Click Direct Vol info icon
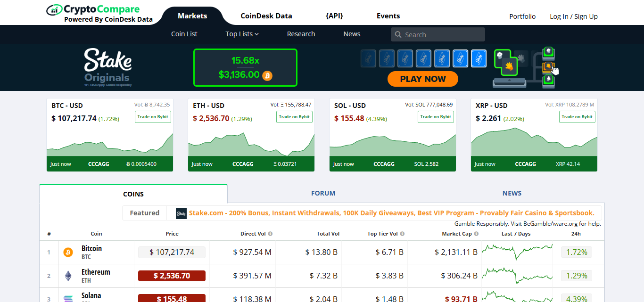Image resolution: width=644 pixels, height=302 pixels. [270, 234]
